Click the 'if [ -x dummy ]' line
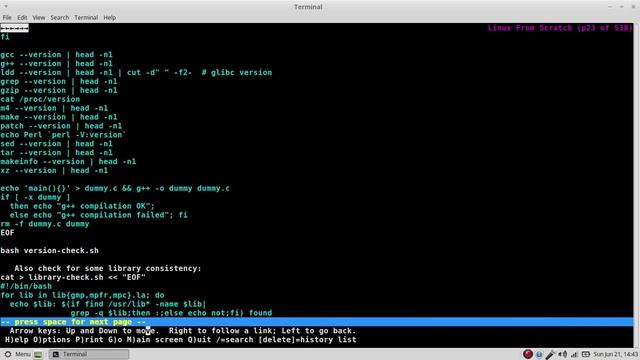The width and height of the screenshot is (640, 360). coord(36,197)
